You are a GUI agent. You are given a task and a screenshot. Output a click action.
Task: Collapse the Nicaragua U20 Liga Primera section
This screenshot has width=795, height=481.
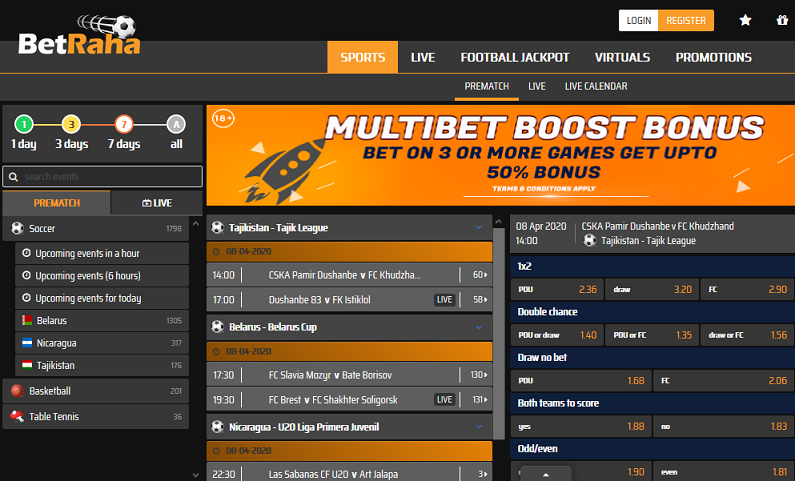479,427
